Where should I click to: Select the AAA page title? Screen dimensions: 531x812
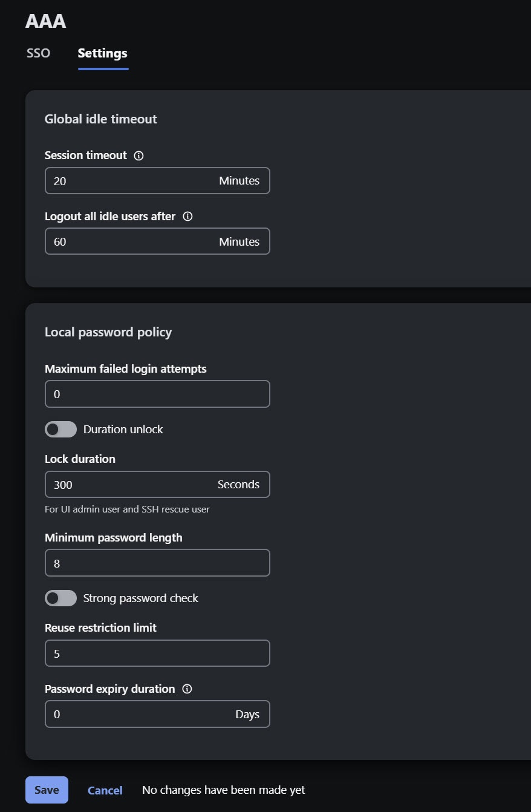pyautogui.click(x=46, y=21)
